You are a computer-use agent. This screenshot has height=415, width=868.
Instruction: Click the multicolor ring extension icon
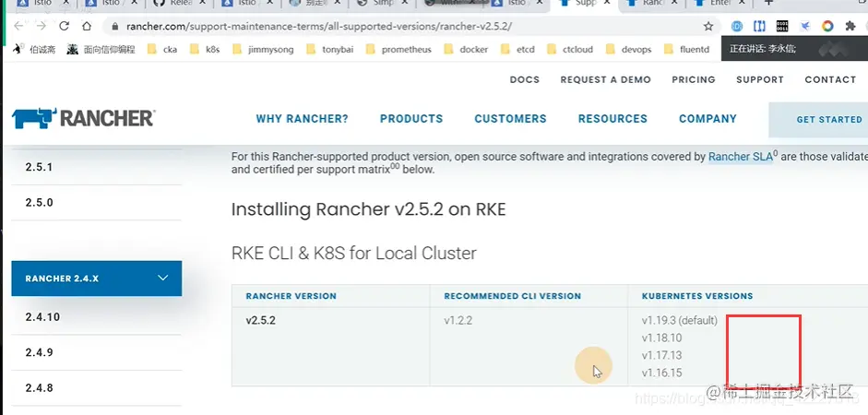pos(827,26)
